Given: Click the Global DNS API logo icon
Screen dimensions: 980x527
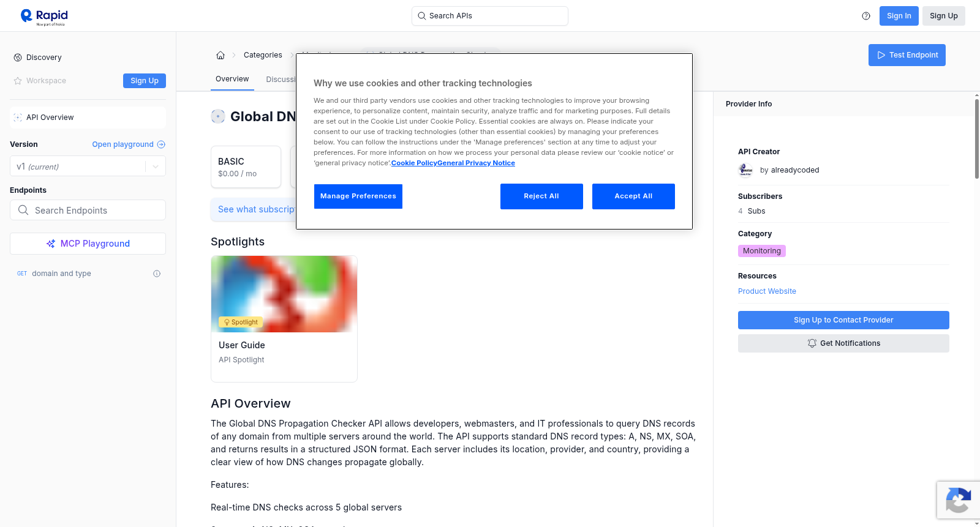Looking at the screenshot, I should click(x=218, y=116).
